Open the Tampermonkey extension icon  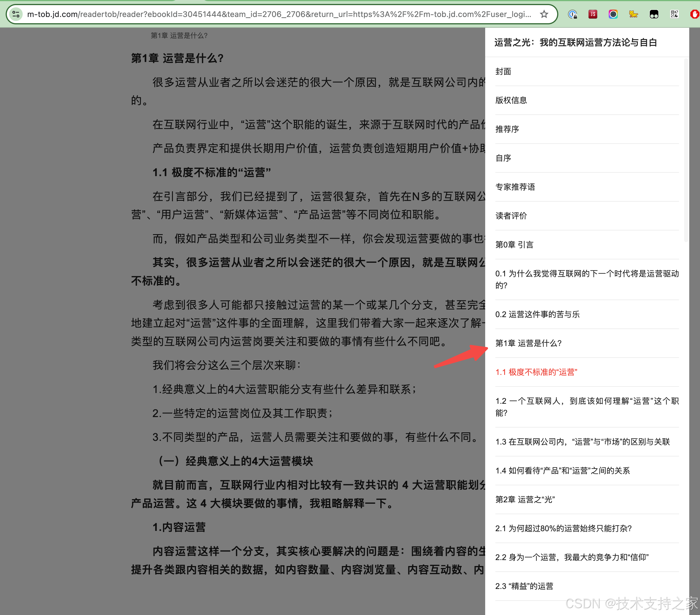(654, 14)
